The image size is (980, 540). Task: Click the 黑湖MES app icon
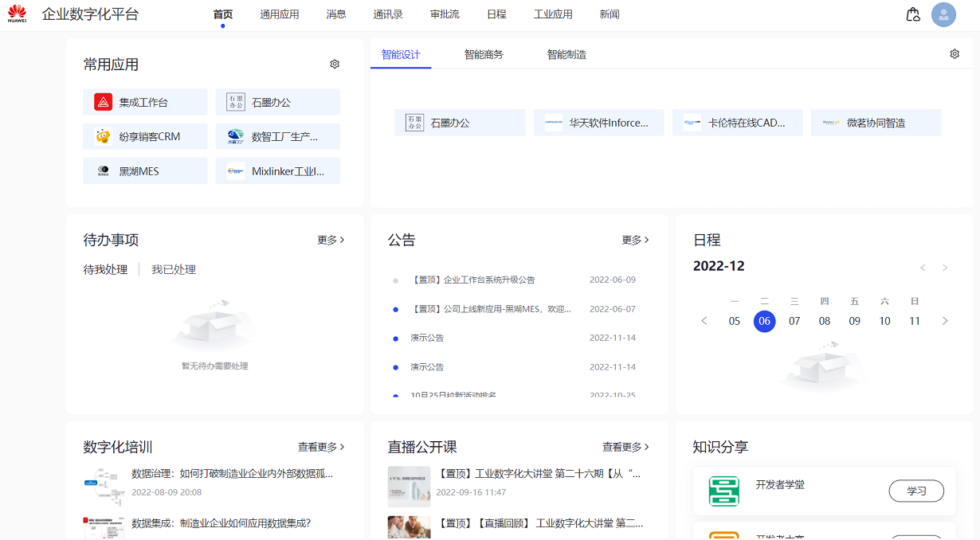[x=104, y=171]
